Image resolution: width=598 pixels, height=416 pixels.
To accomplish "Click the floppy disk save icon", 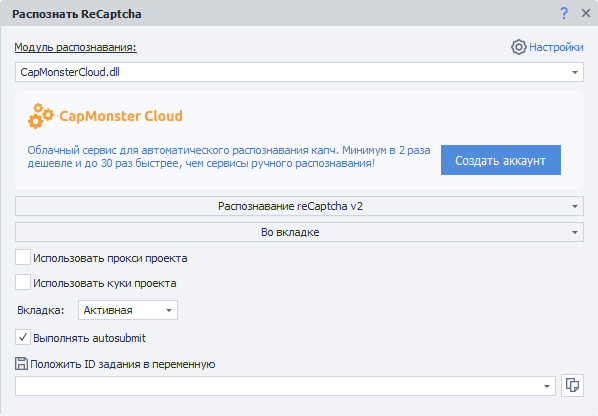I will click(x=21, y=364).
